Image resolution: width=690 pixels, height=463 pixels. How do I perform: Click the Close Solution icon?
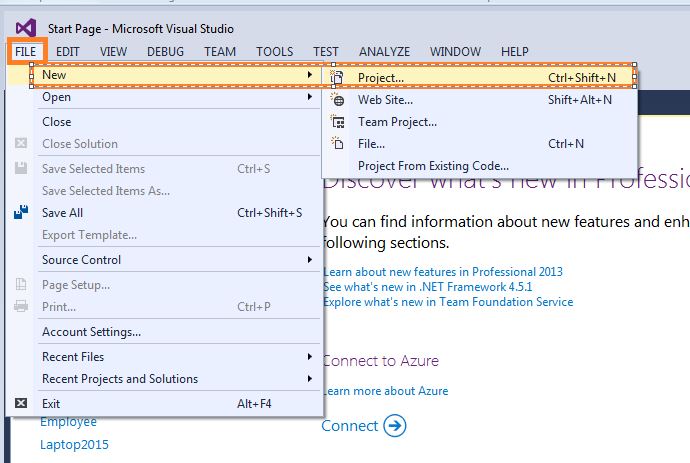click(x=21, y=143)
